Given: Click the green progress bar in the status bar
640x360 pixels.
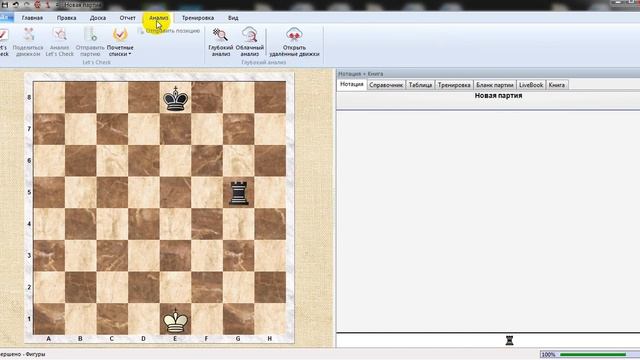Looking at the screenshot, I should [593, 354].
